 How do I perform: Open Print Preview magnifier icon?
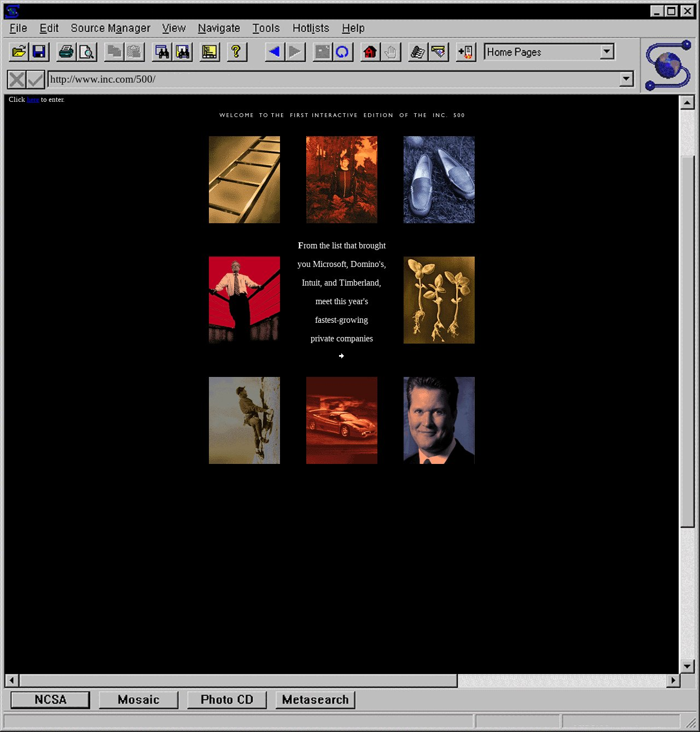87,52
